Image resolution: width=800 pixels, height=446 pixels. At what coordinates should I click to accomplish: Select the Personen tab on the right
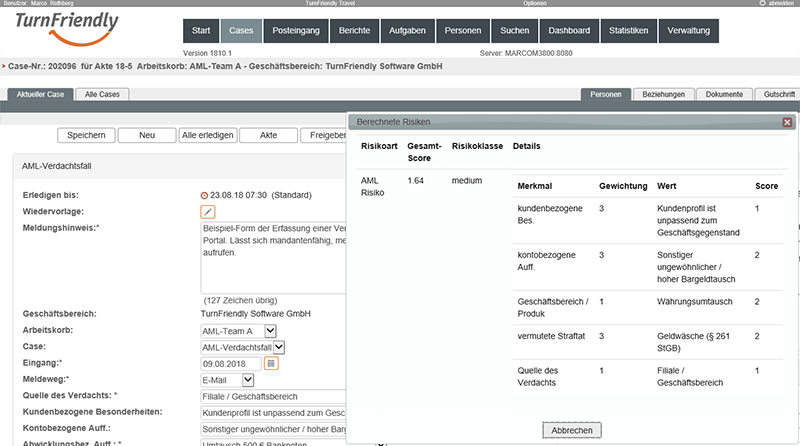pyautogui.click(x=606, y=94)
